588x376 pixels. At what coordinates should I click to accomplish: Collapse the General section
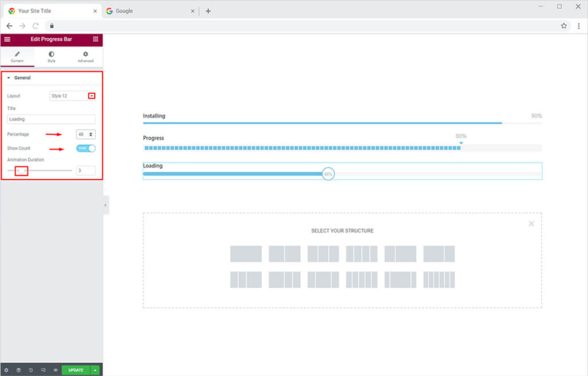coord(9,77)
